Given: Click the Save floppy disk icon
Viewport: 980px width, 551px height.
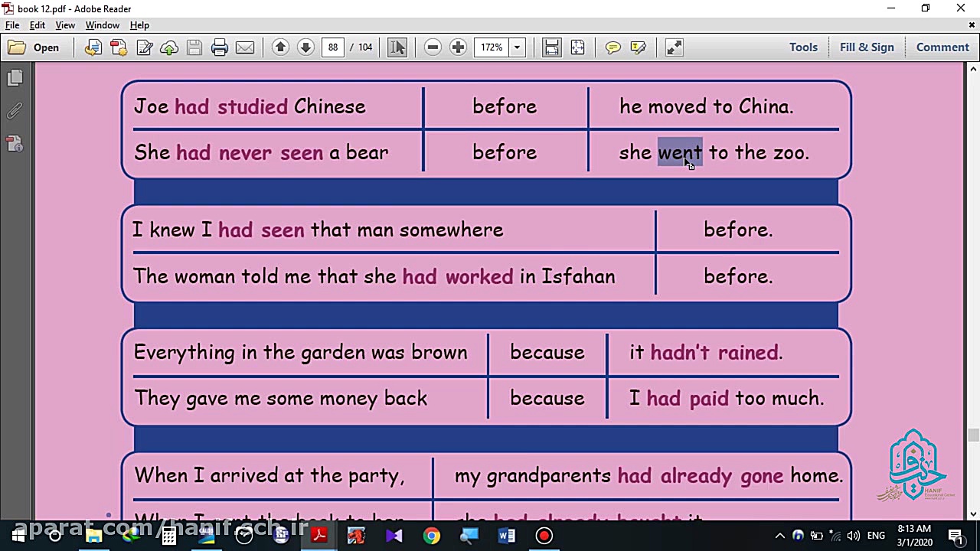Looking at the screenshot, I should pyautogui.click(x=194, y=47).
